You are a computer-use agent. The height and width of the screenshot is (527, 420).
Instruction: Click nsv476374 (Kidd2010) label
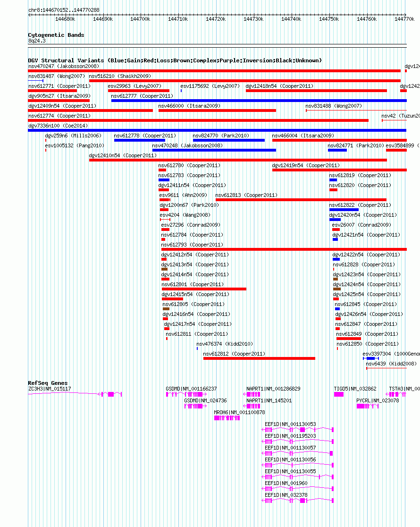click(x=225, y=344)
